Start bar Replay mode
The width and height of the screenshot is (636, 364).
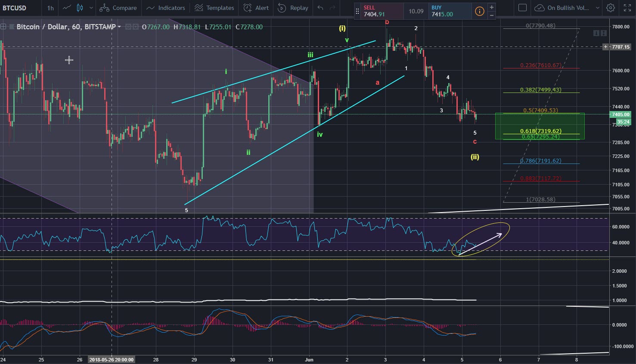tap(293, 8)
